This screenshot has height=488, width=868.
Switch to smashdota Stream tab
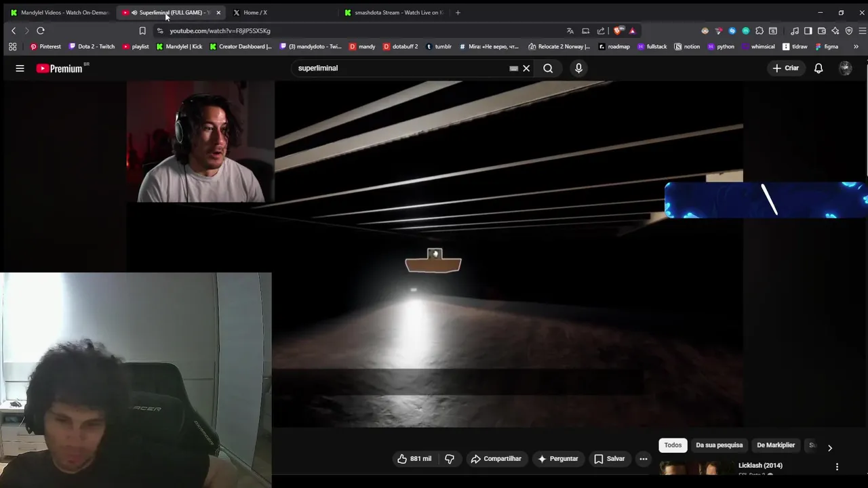pos(395,12)
